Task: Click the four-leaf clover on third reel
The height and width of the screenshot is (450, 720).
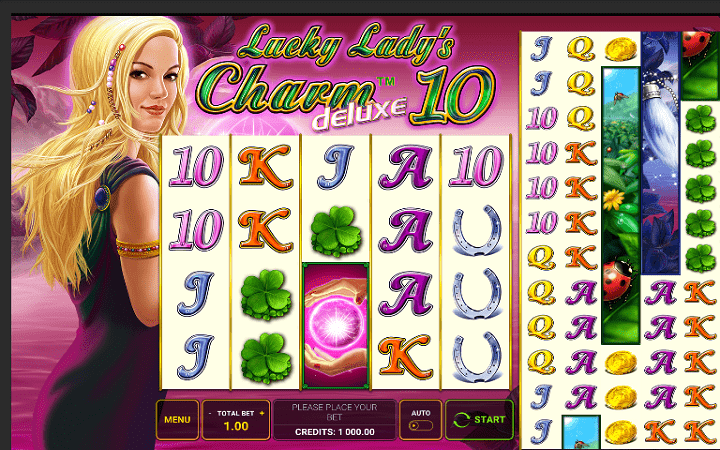Action: 336,231
